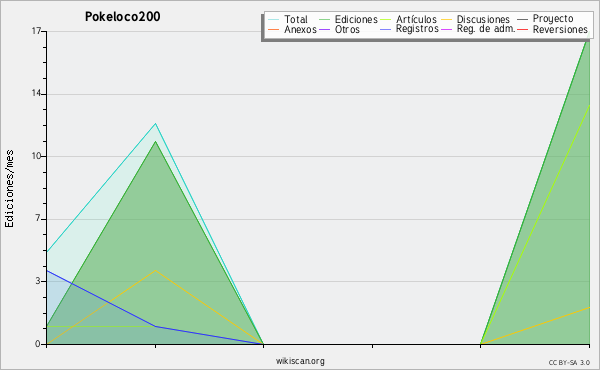Screen dimensions: 600x370
Task: Click the Ediciones legend label
Action: (x=356, y=19)
